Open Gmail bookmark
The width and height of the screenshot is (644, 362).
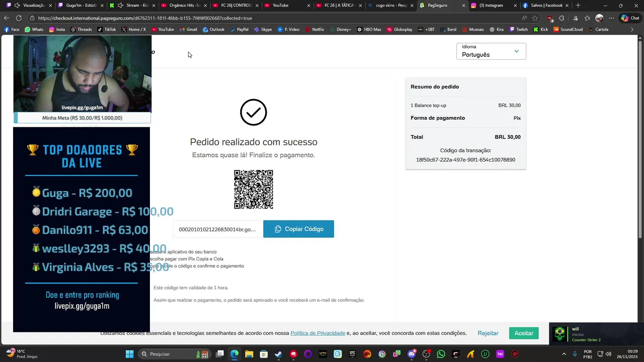188,30
